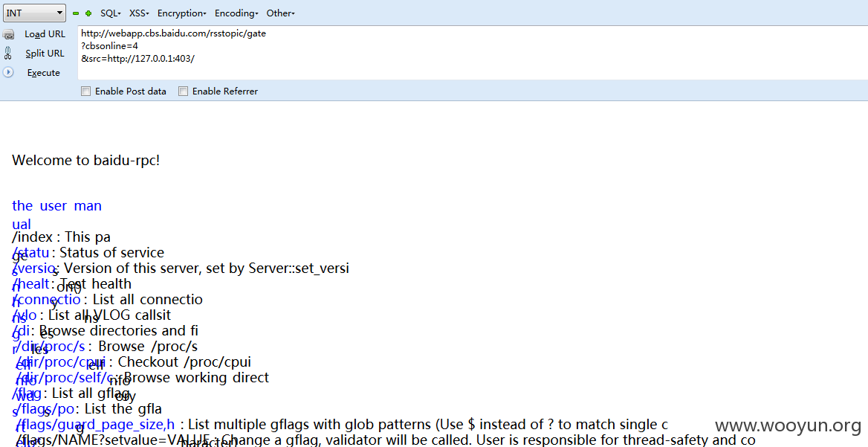Click the '&src=http://127.0.0.1:403/' line
Image resolution: width=868 pixels, height=447 pixels.
137,59
